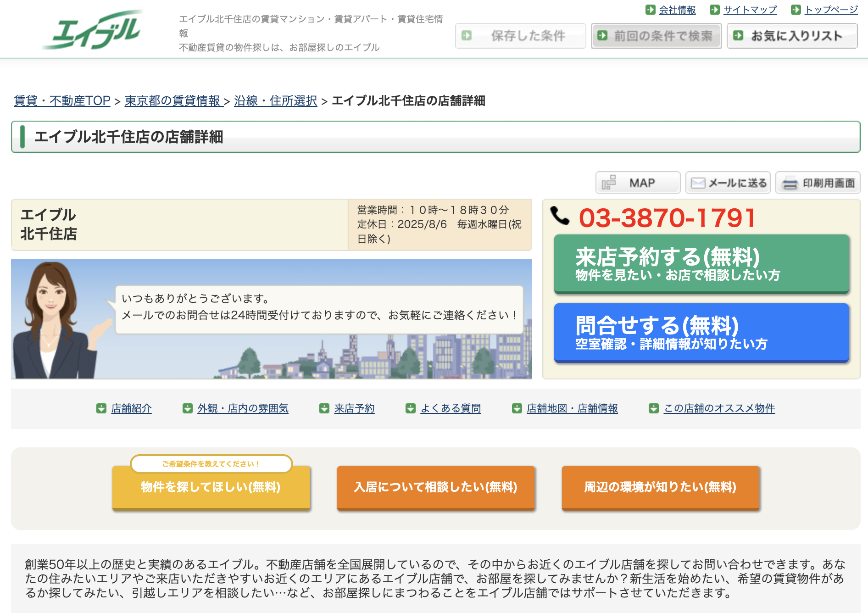Go to この店舗のオススメ物件 section
Image resolution: width=868 pixels, height=613 pixels.
719,408
